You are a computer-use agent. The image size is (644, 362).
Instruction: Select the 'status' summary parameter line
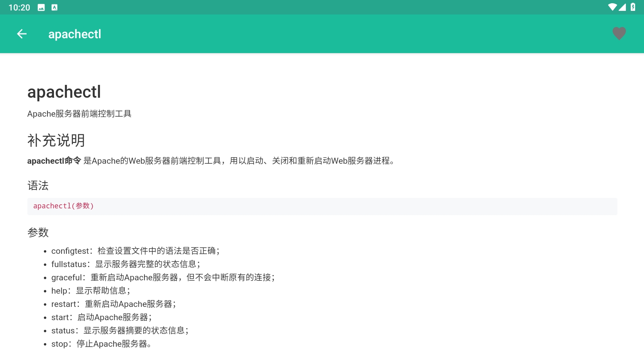click(120, 331)
